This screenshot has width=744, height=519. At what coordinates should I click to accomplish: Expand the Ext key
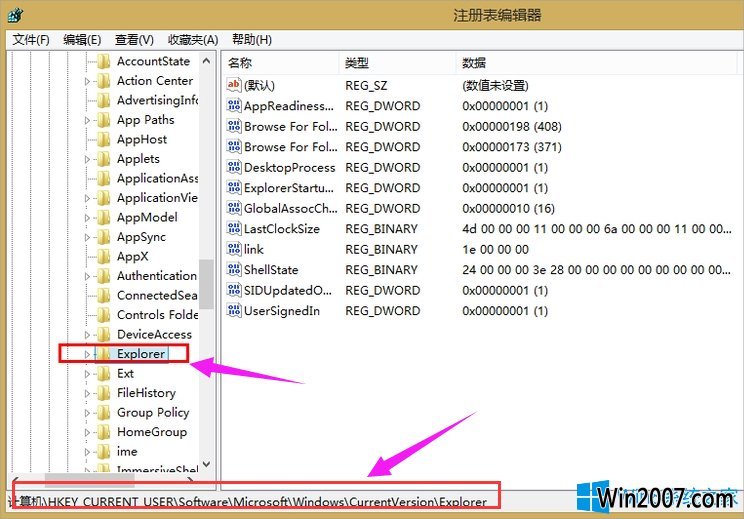pos(87,374)
